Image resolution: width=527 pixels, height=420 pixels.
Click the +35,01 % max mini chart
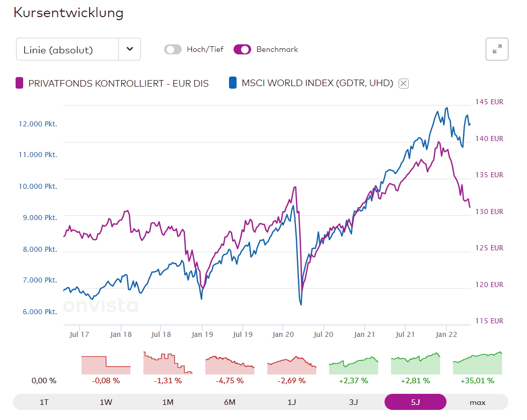(477, 364)
